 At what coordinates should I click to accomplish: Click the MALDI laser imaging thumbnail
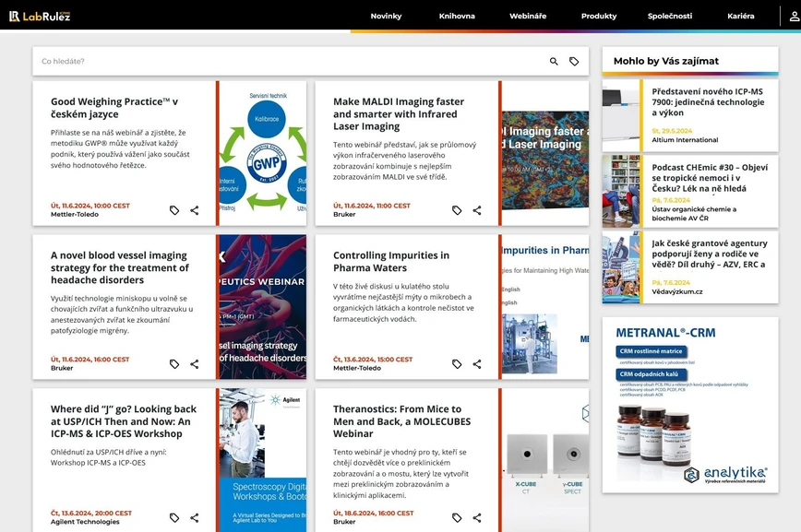point(545,153)
